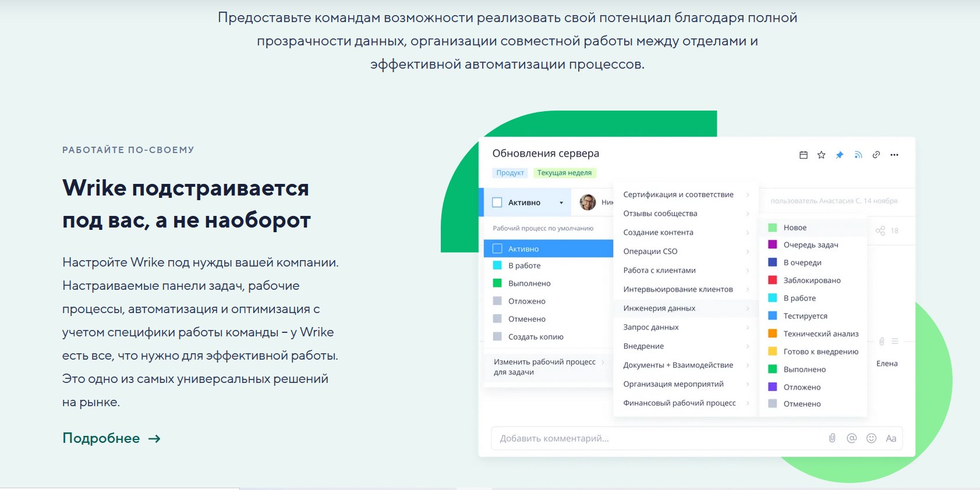Expand the Изменить рабочий процесс chevron
This screenshot has height=490, width=980.
tap(603, 362)
